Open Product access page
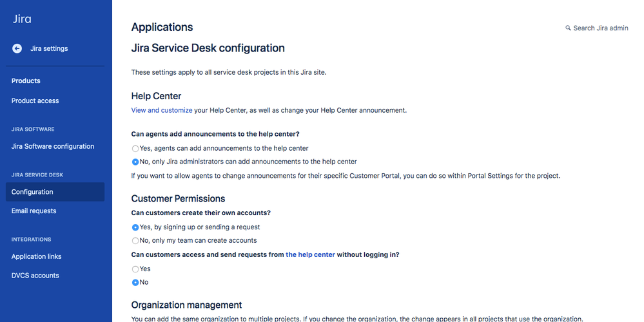This screenshot has width=644, height=322. 35,100
